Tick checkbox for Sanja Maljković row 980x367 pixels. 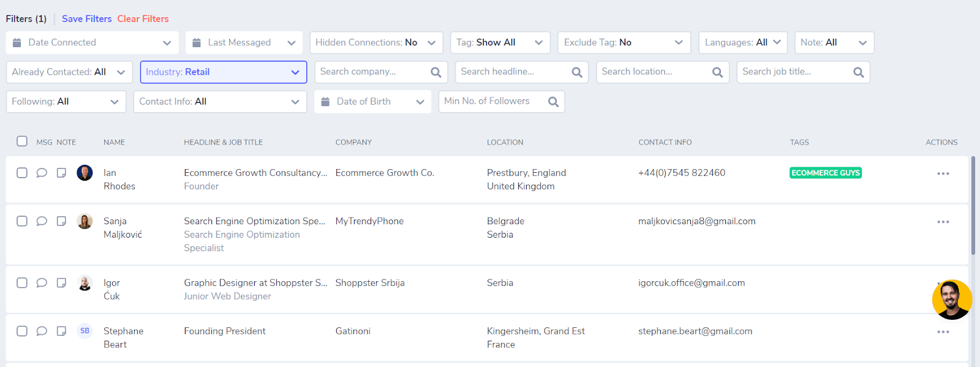(x=22, y=221)
